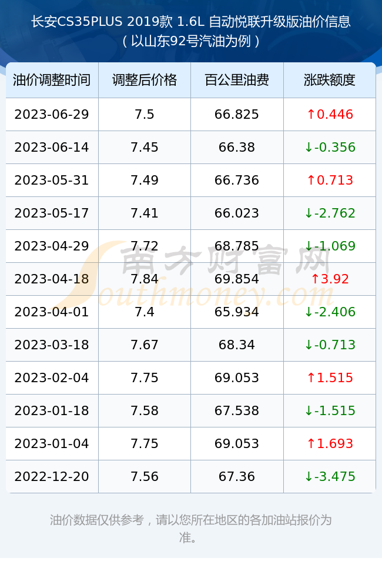Select the 7.84 price cell
This screenshot has width=382, height=588.
[x=145, y=279]
